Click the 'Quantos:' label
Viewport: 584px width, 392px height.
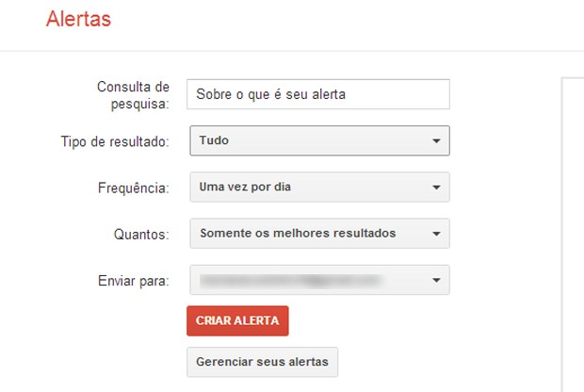[x=143, y=234]
